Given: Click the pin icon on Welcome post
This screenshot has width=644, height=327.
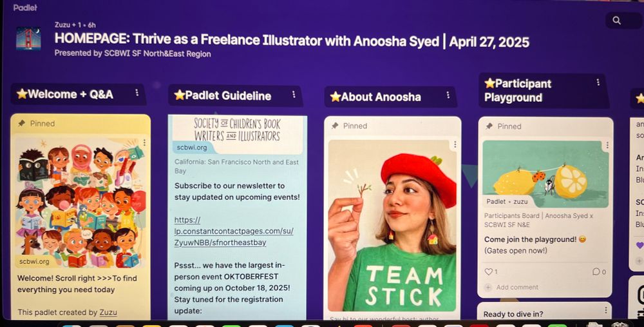Looking at the screenshot, I should (x=21, y=123).
